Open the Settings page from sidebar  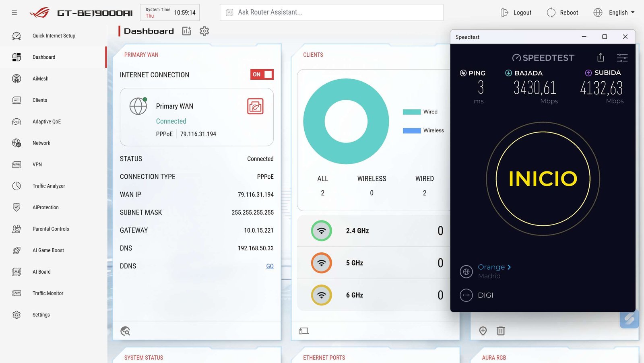pyautogui.click(x=41, y=314)
